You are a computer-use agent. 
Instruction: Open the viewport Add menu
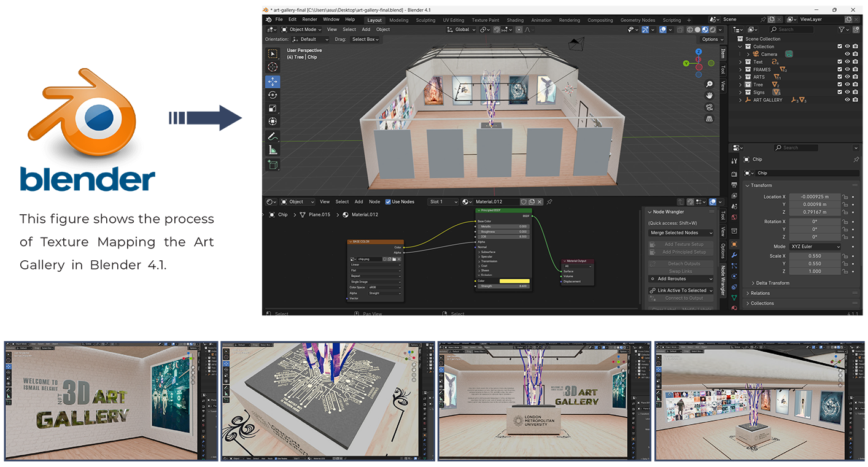(366, 29)
